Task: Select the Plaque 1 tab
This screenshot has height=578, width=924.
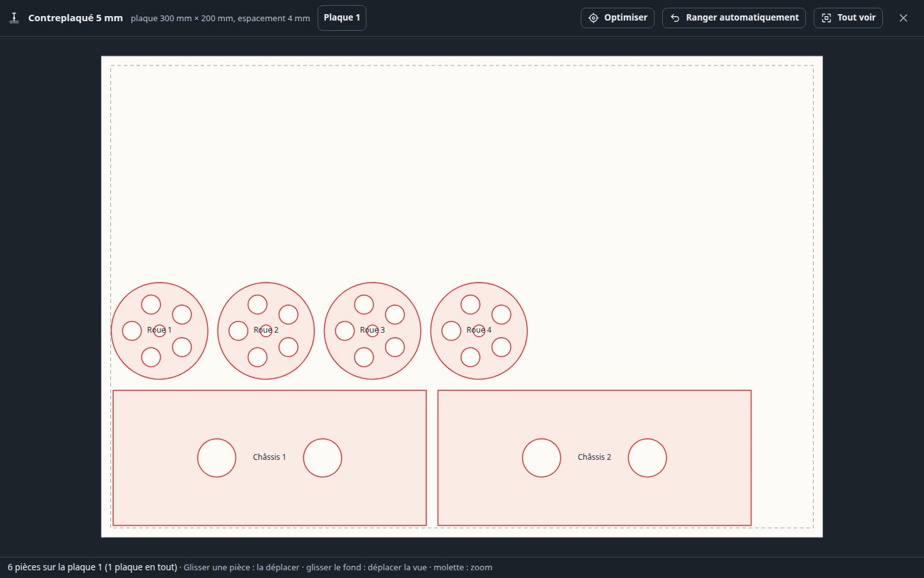Action: pyautogui.click(x=342, y=18)
